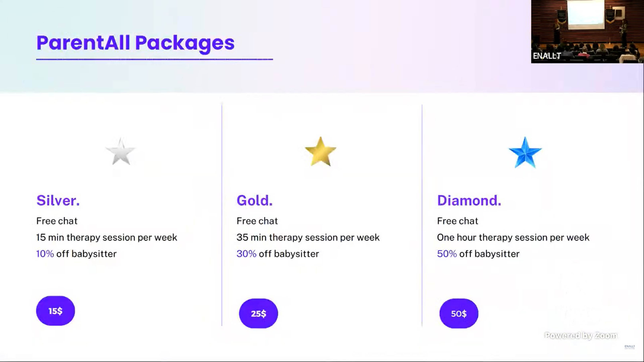Click the Powered by Zoom watermark
The width and height of the screenshot is (644, 362).
(x=581, y=335)
